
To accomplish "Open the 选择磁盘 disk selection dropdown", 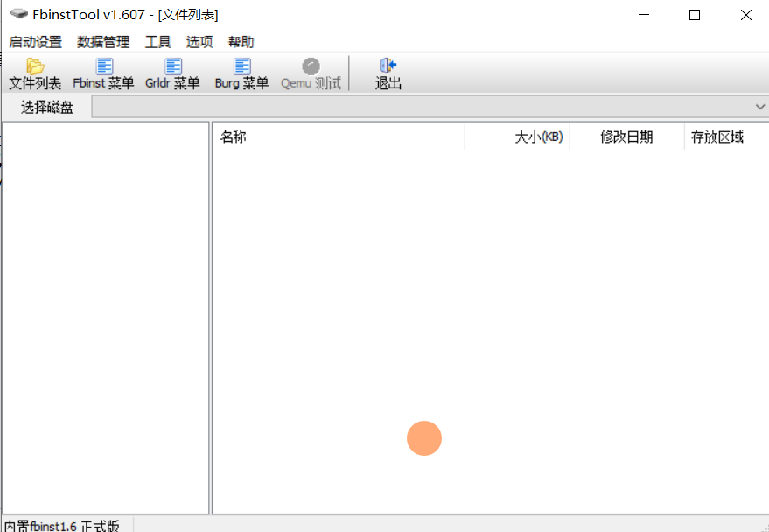I will click(x=429, y=106).
